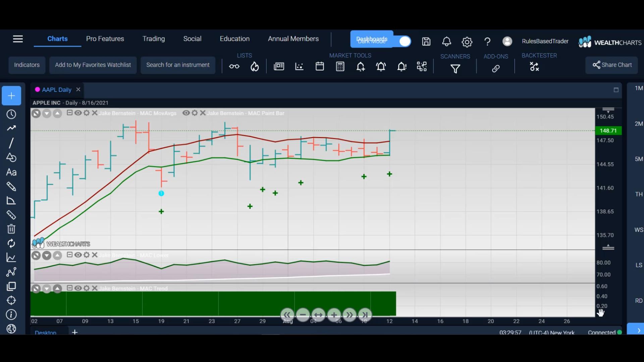644x362 pixels.
Task: Toggle visibility eye of MAC MovAvgs indicator
Action: (78, 113)
